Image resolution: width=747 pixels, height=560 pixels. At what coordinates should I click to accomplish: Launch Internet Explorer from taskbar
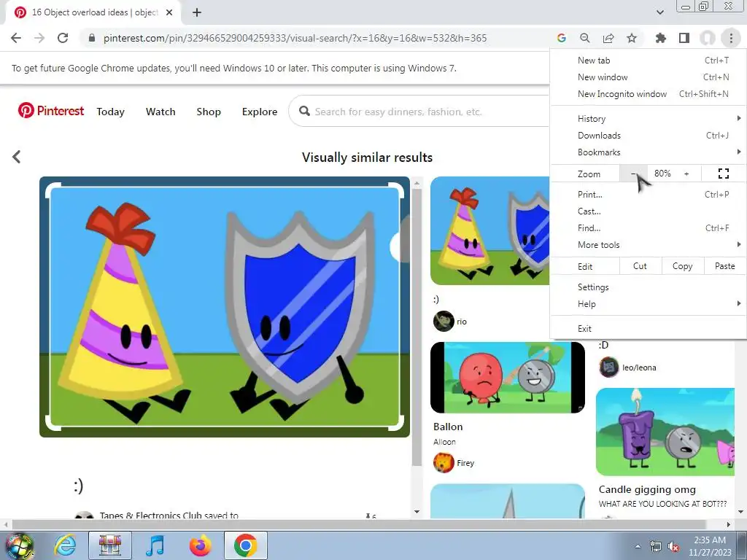click(x=65, y=545)
